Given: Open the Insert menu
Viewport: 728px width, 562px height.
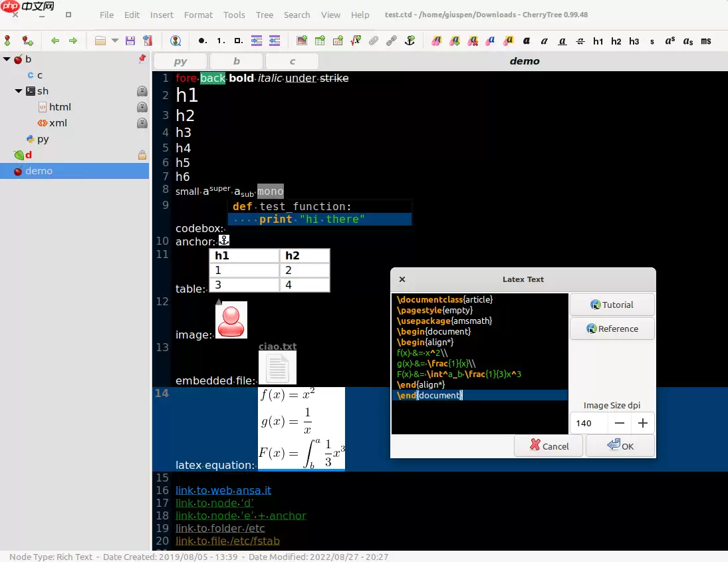Looking at the screenshot, I should (x=162, y=15).
